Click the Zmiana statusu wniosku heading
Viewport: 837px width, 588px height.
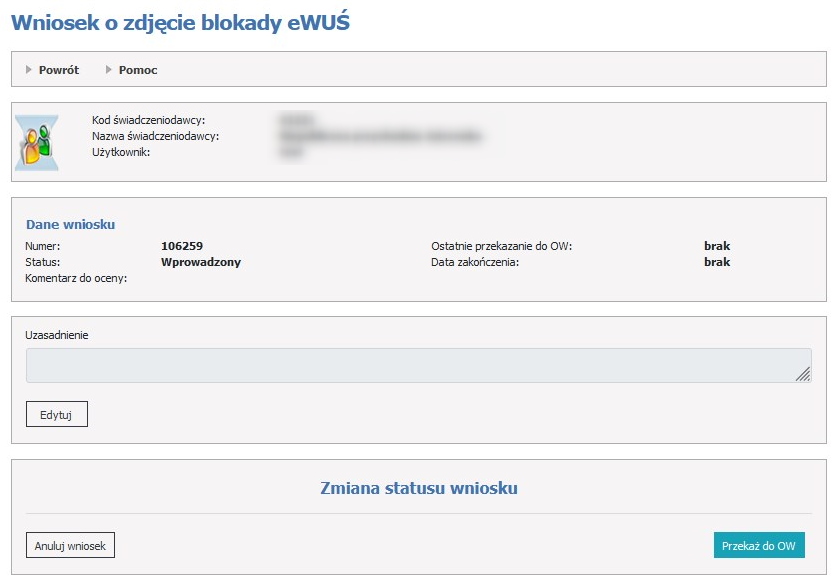pyautogui.click(x=418, y=488)
